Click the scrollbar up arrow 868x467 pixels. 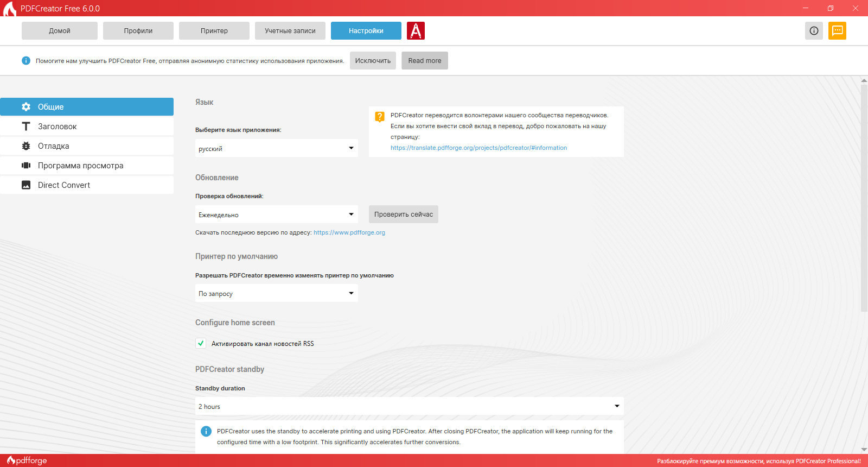[864, 80]
